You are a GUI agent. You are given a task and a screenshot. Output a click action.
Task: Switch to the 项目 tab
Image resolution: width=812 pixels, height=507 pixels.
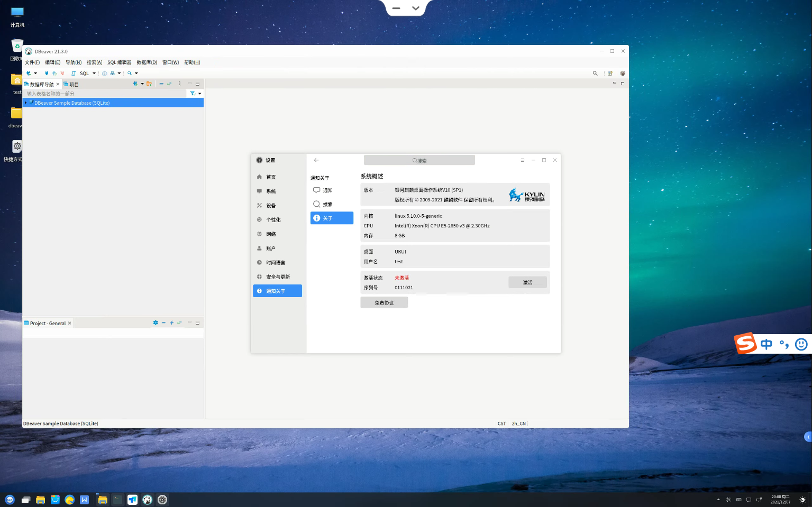click(72, 84)
